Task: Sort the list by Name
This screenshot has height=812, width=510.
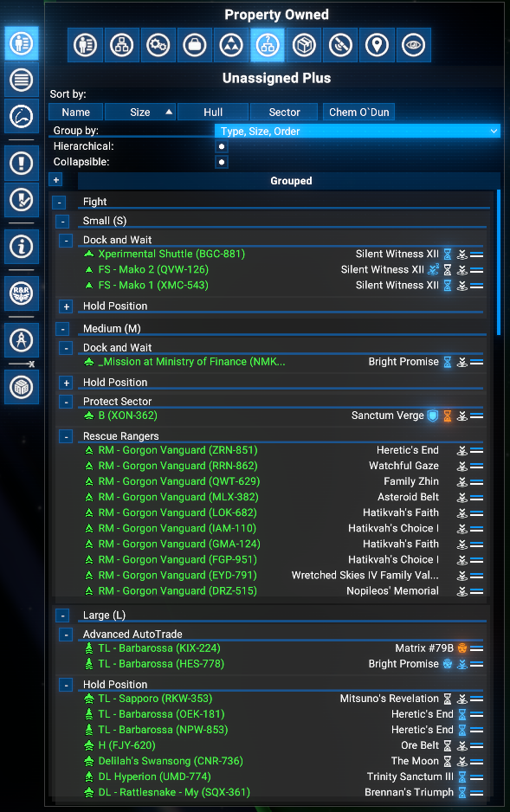Action: click(76, 112)
